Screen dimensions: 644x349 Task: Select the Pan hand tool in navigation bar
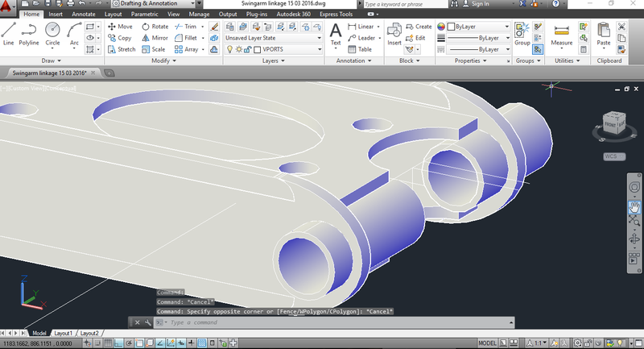click(634, 206)
